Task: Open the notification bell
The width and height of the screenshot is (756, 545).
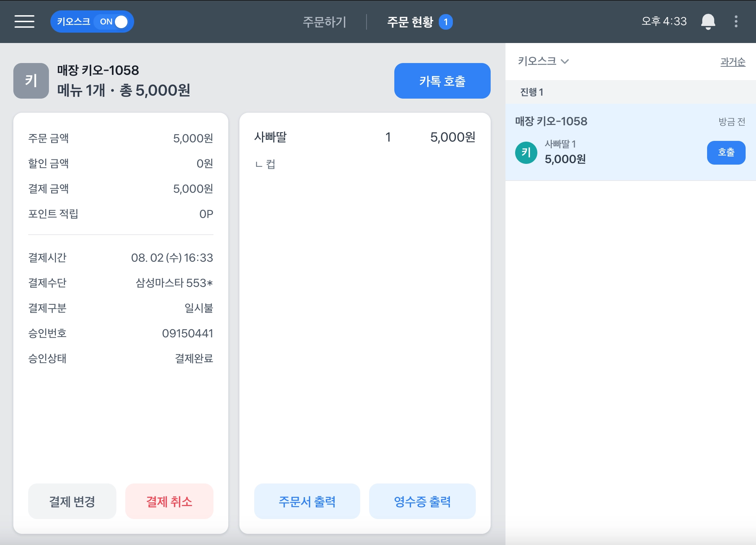Action: [708, 22]
